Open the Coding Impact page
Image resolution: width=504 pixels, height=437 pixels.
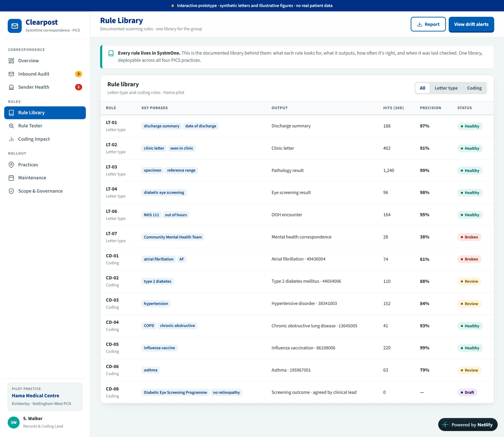[x=45, y=139]
